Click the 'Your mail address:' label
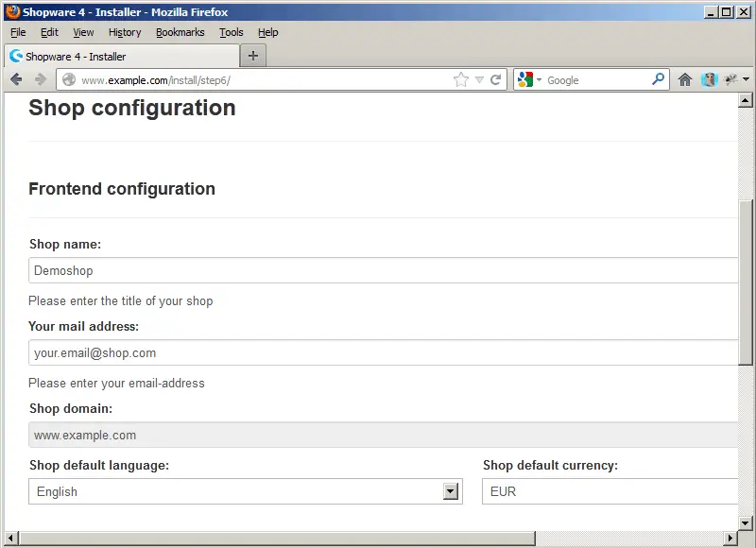This screenshot has height=548, width=756. pos(83,326)
